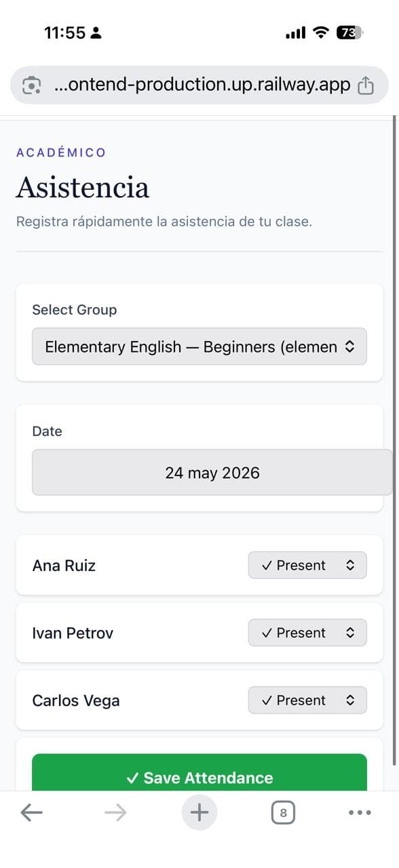Open a new tab with plus icon
Screen dimensions: 399x868
199,812
